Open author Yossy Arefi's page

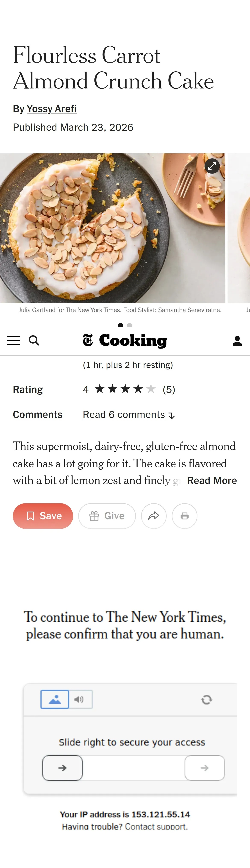point(51,109)
